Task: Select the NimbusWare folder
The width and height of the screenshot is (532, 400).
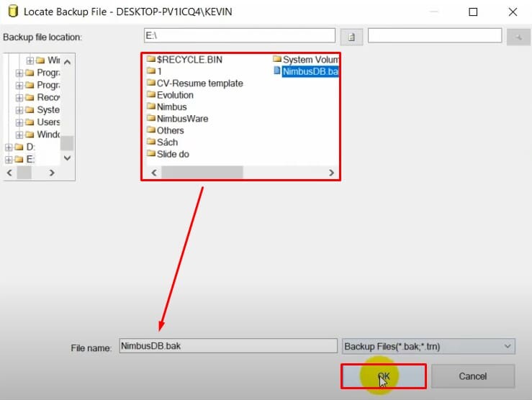Action: point(177,119)
